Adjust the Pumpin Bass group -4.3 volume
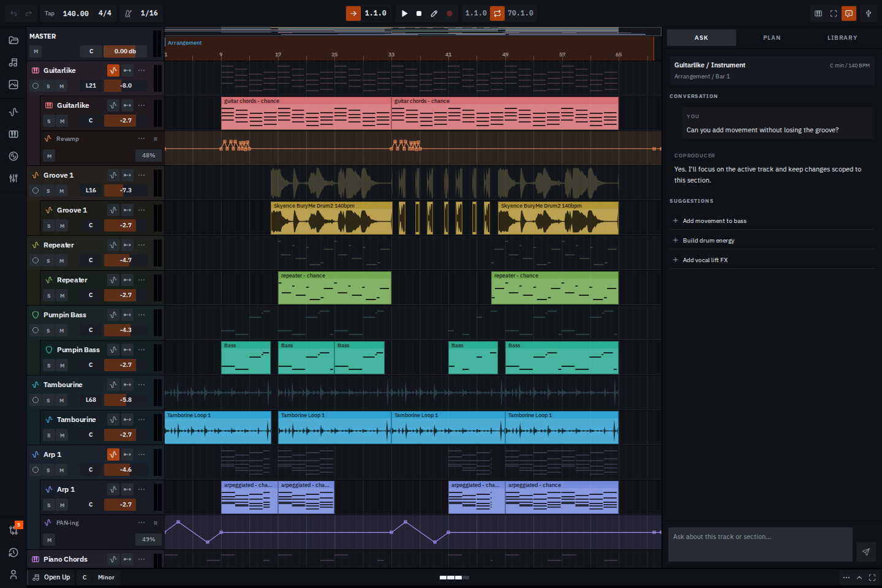The height and width of the screenshot is (588, 882). [x=126, y=330]
